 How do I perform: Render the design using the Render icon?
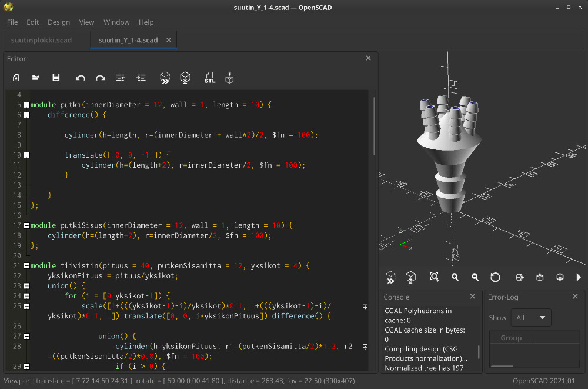coord(185,77)
